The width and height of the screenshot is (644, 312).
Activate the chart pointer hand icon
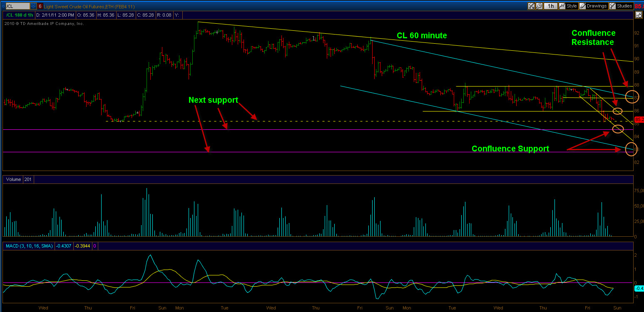coord(639,15)
